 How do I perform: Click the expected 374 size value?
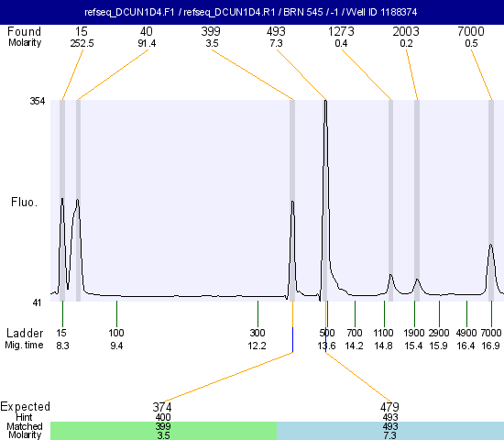(x=162, y=407)
